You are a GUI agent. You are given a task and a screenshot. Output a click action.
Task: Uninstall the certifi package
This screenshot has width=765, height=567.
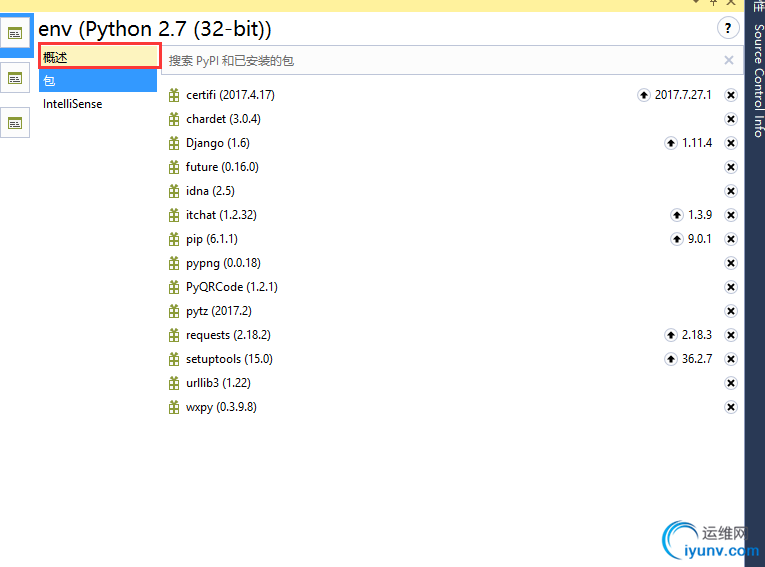point(730,95)
